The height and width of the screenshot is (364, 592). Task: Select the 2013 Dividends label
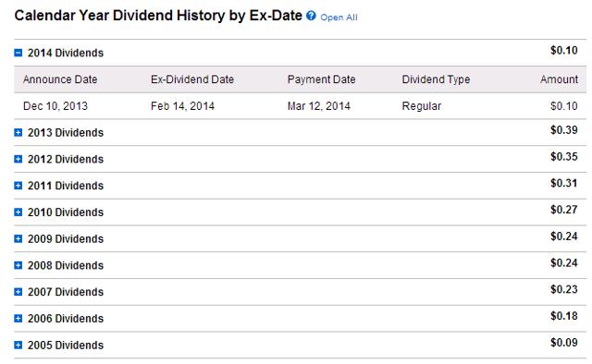pyautogui.click(x=66, y=132)
